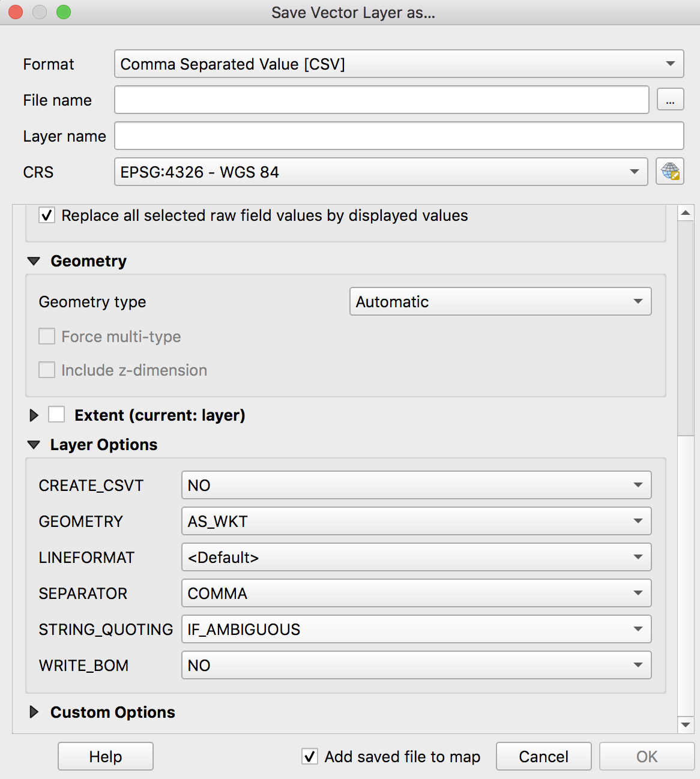This screenshot has width=700, height=779.
Task: Open the STRING_QUOTING dropdown
Action: (416, 630)
